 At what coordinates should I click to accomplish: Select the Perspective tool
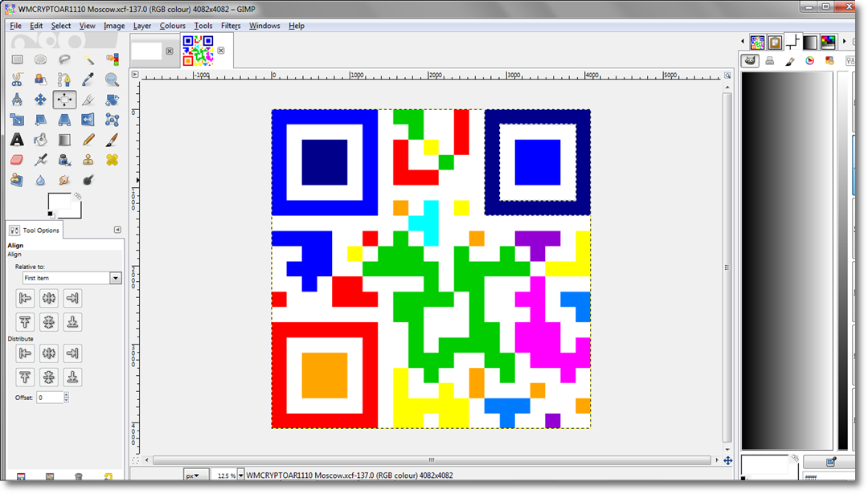pos(64,120)
